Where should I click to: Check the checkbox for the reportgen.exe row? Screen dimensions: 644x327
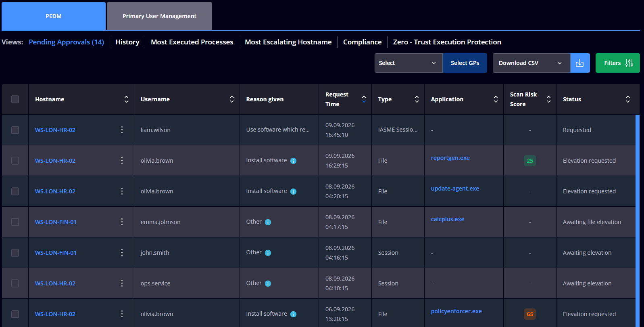click(15, 161)
